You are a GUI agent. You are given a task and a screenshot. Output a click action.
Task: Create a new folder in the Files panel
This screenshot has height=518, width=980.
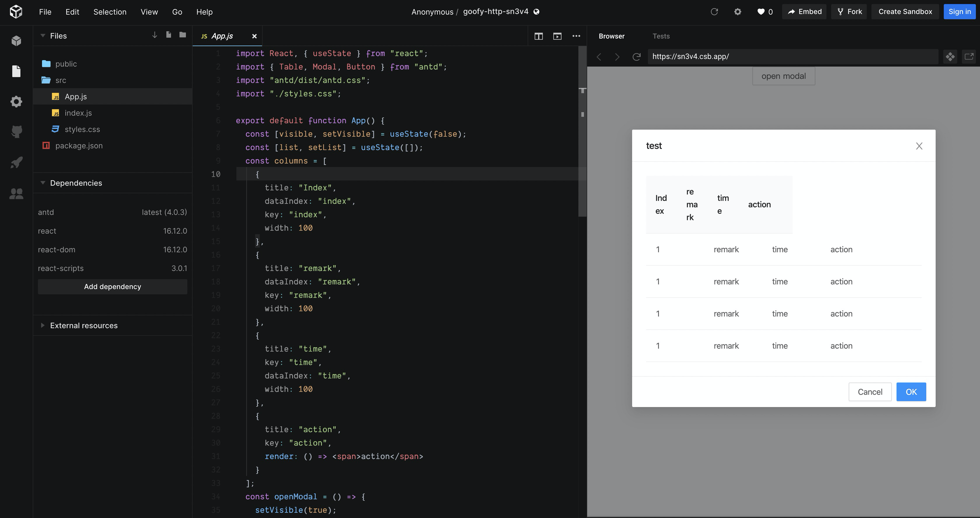pyautogui.click(x=183, y=35)
